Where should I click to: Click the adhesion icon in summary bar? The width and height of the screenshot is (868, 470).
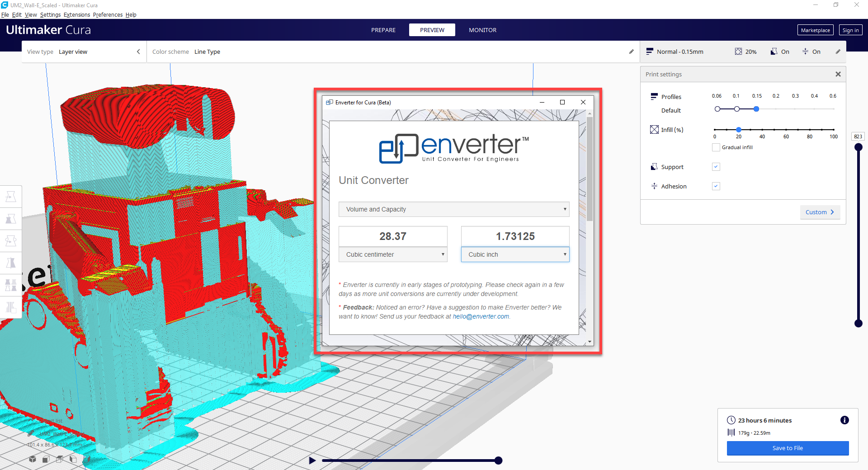click(805, 52)
